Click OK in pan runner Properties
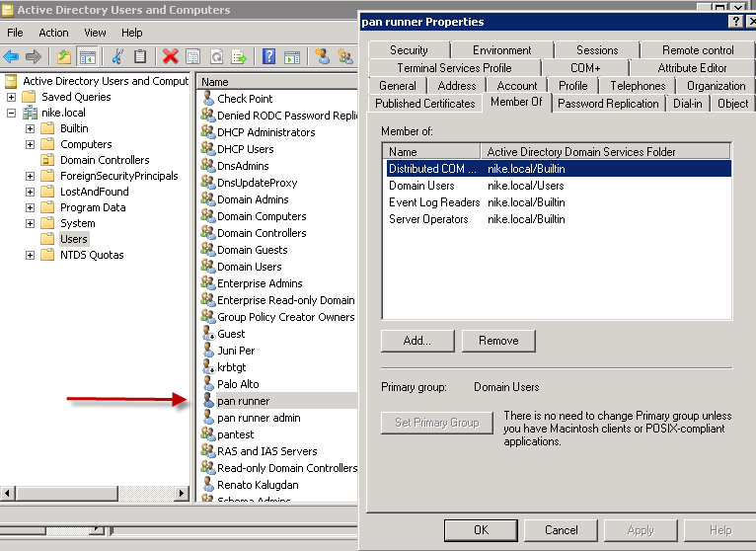 tap(481, 530)
